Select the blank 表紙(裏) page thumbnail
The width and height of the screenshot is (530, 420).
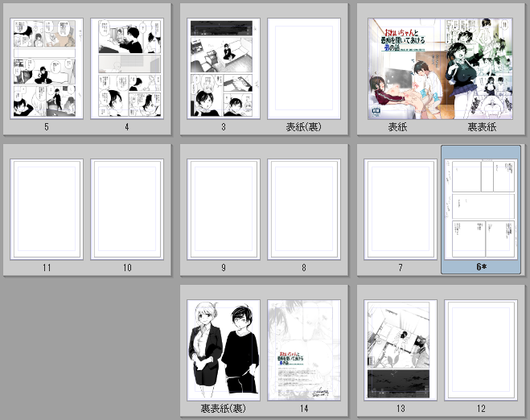[304, 68]
